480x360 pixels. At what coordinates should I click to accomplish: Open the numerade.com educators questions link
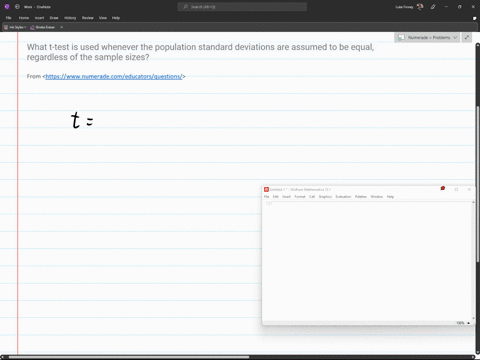114,77
